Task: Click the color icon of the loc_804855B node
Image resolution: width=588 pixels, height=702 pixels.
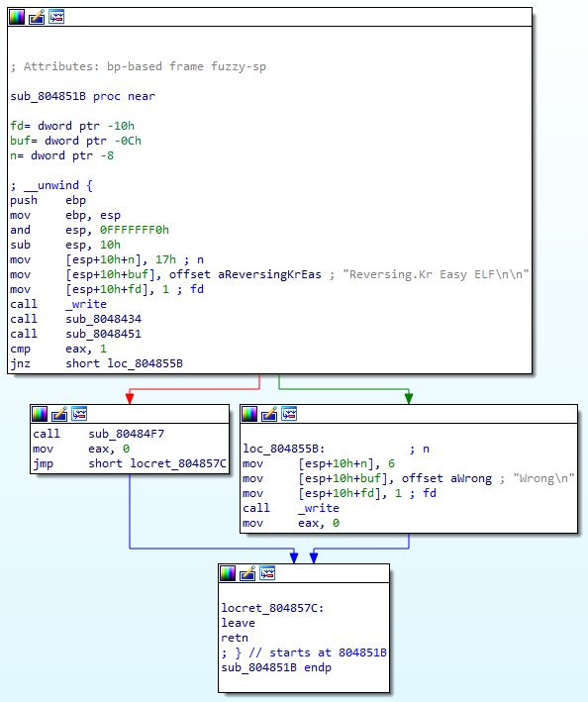Action: 249,414
